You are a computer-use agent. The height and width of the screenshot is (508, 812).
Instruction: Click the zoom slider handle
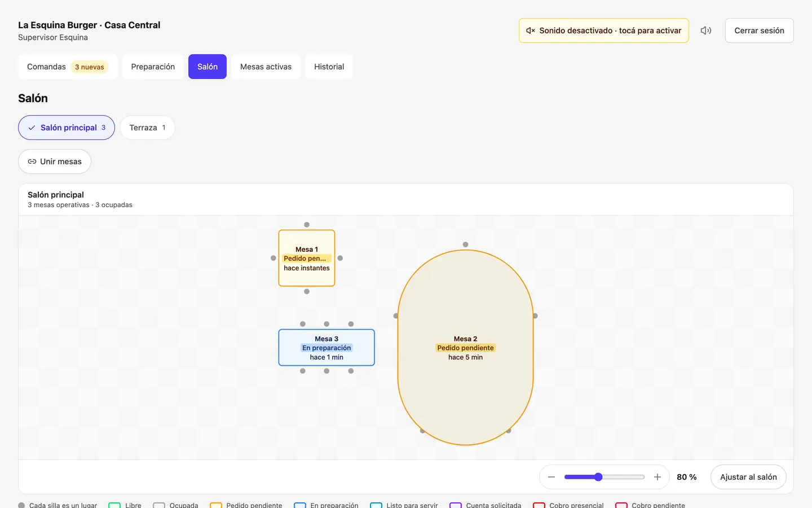[598, 477]
